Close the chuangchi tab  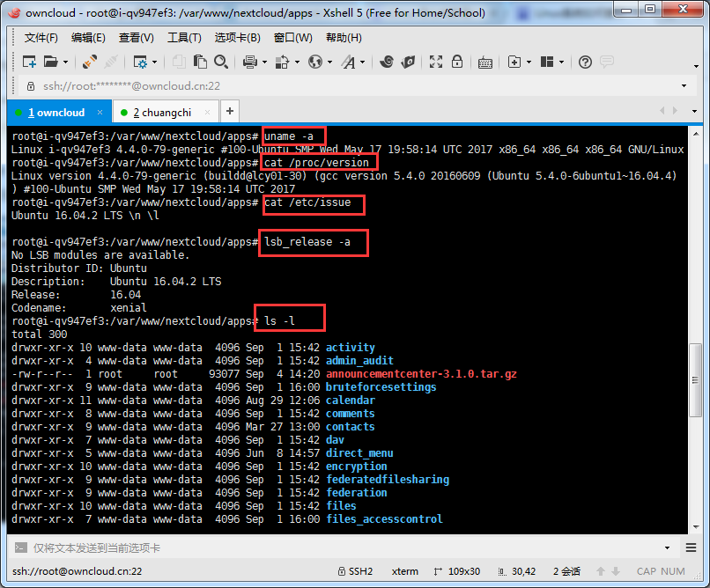click(207, 112)
